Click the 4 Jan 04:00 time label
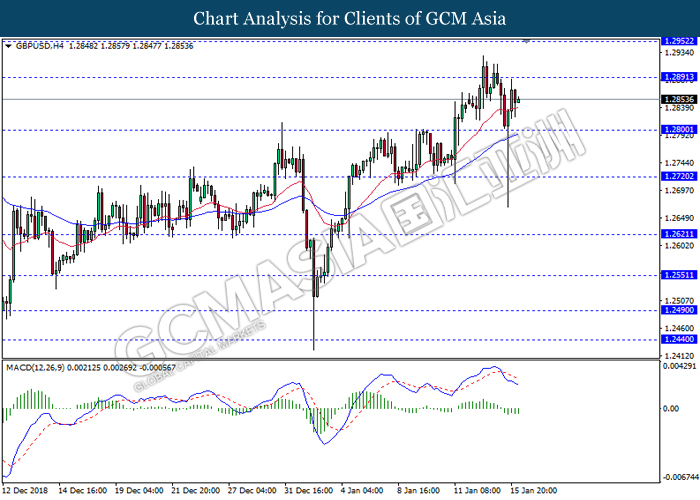Screen dimensions: 700x500 (362, 491)
